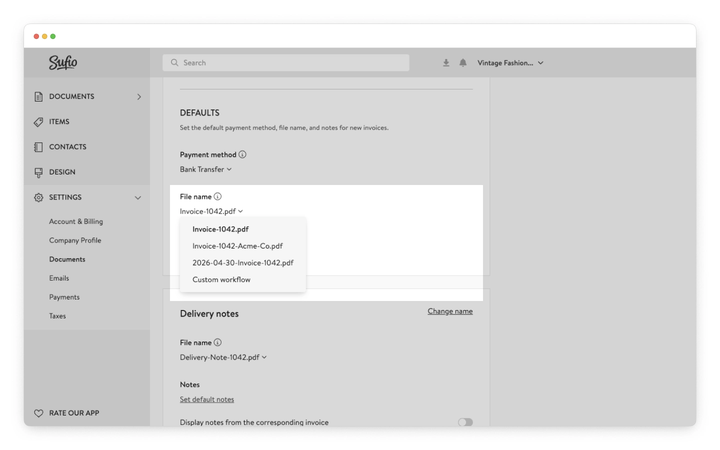Click info icon next to Payment method

[x=242, y=155]
